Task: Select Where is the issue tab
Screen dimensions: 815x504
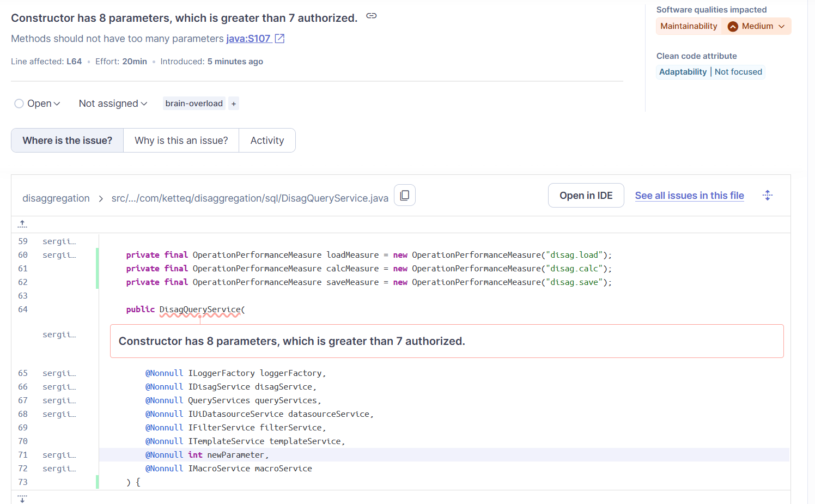Action: coord(68,141)
